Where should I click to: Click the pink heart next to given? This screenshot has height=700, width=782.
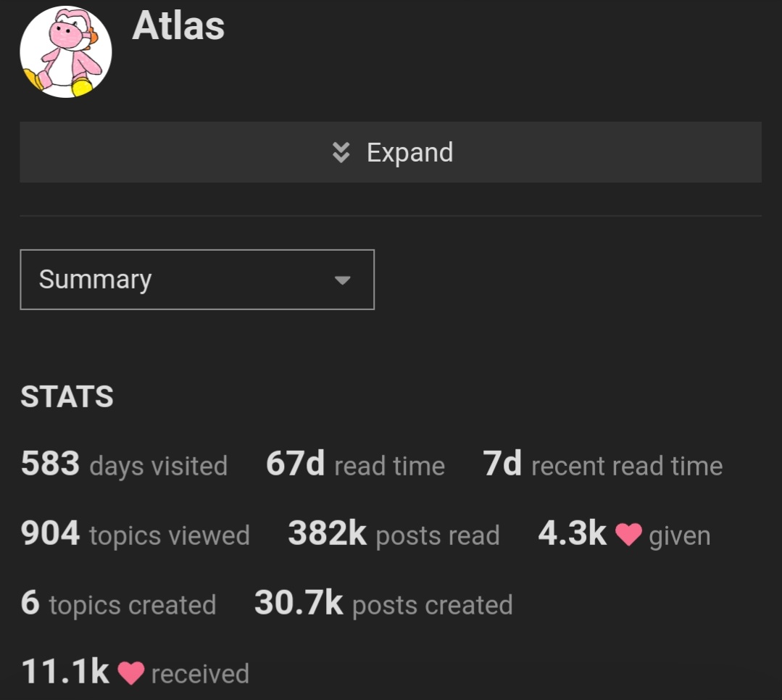pyautogui.click(x=628, y=535)
